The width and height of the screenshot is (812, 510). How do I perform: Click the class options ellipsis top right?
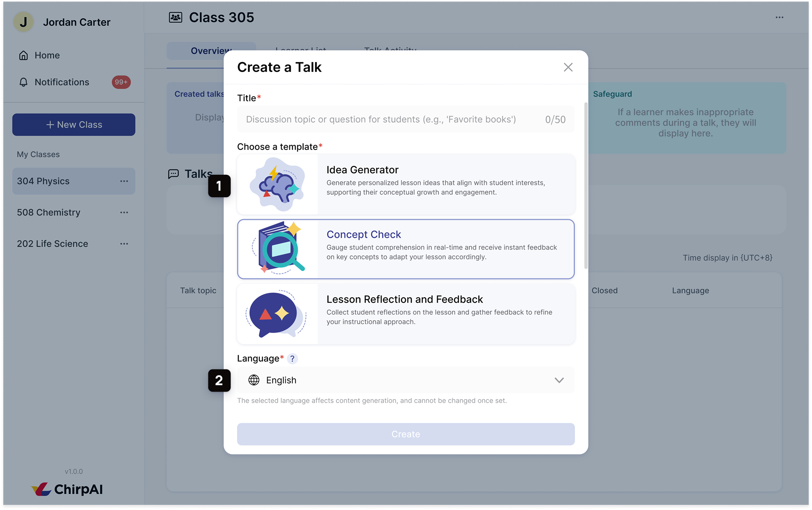(779, 18)
